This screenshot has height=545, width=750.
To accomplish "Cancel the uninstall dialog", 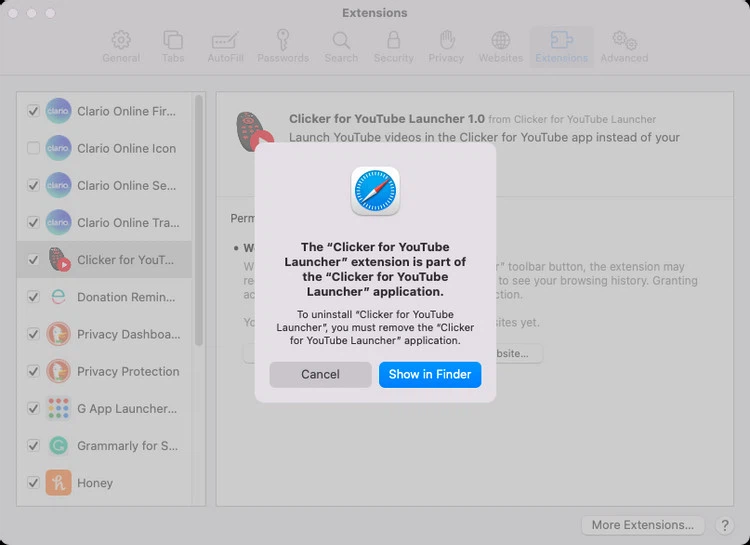I will coord(320,374).
